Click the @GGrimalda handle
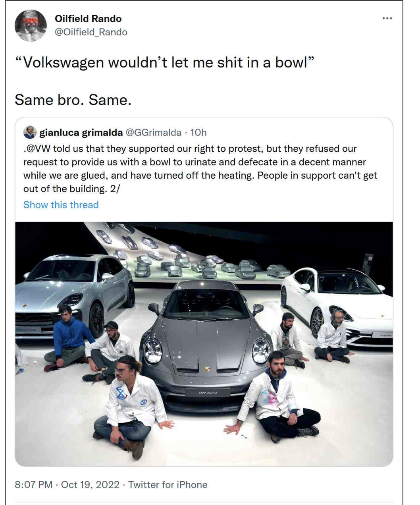The width and height of the screenshot is (420, 505). [x=154, y=132]
